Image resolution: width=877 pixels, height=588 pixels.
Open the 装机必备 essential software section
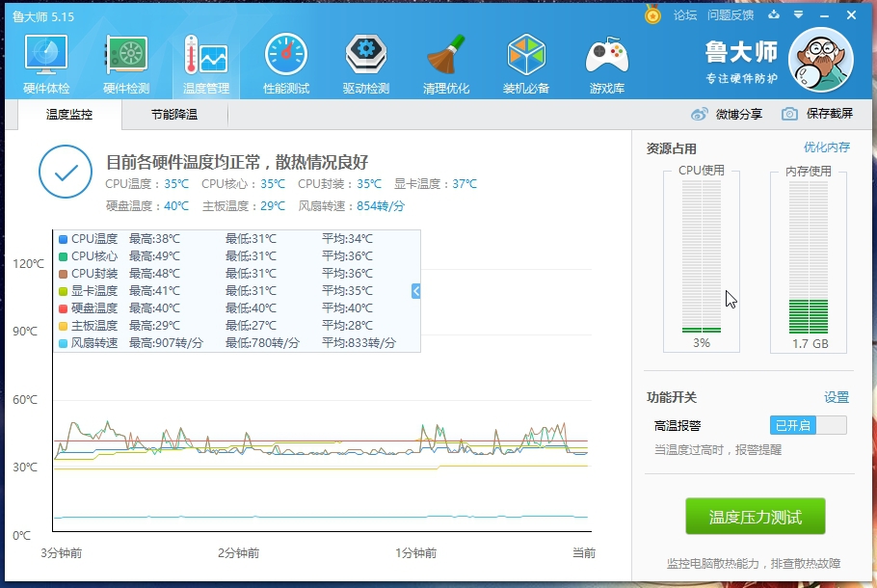[526, 65]
